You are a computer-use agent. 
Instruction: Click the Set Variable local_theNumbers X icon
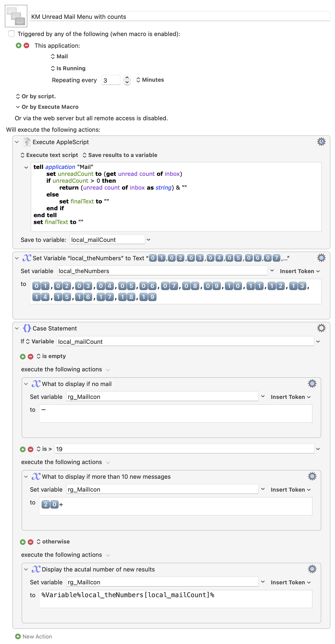pos(27,258)
